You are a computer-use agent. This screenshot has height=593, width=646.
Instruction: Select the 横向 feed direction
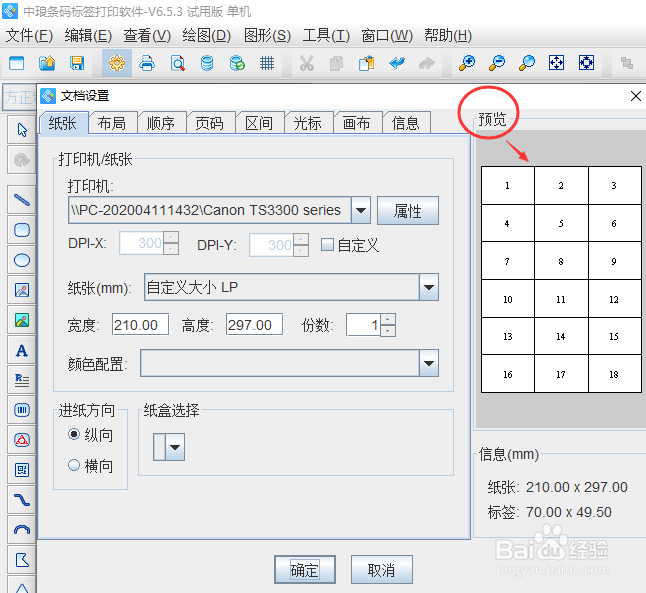(74, 465)
